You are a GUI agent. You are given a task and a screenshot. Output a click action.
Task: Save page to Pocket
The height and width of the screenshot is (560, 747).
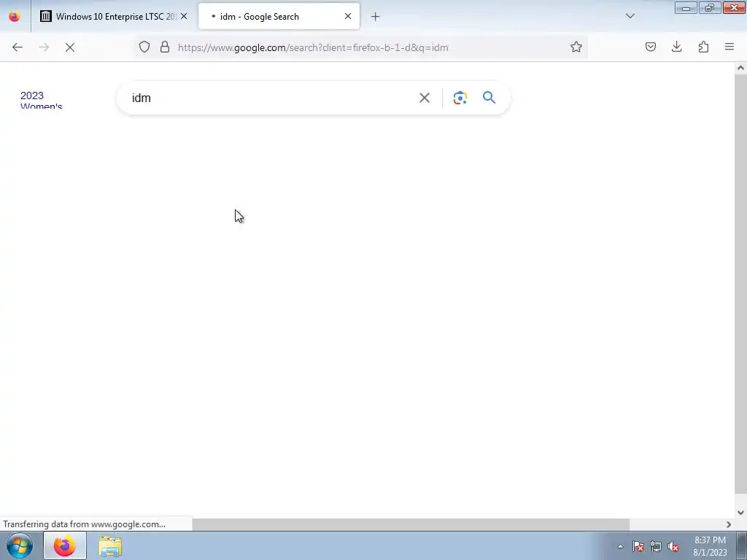pyautogui.click(x=650, y=47)
